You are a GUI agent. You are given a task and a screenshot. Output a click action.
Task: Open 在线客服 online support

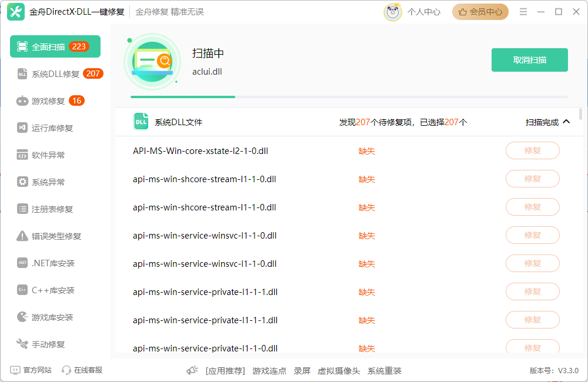[x=82, y=370]
